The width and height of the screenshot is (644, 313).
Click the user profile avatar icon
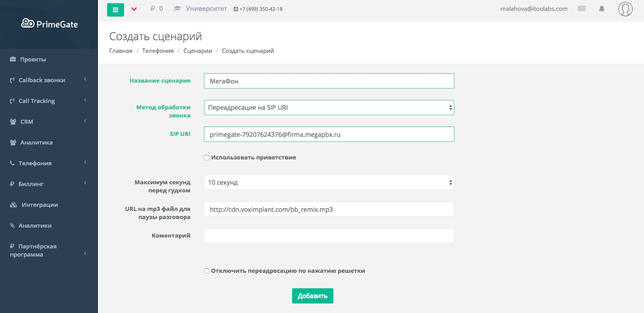click(625, 9)
